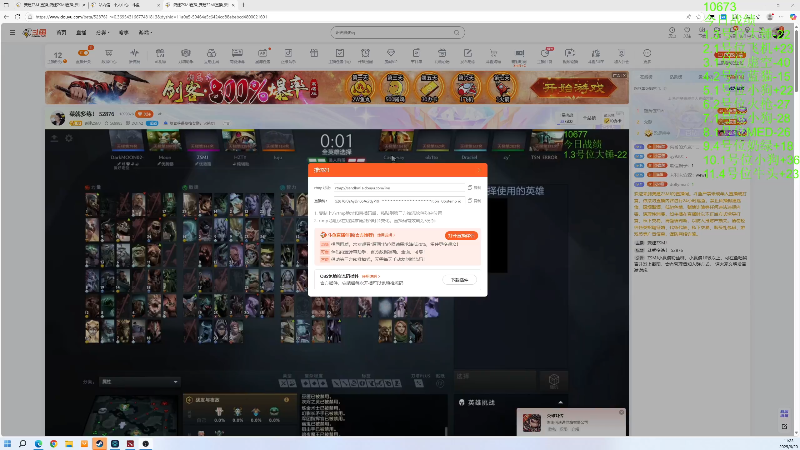Image resolution: width=800 pixels, height=450 pixels.
Task: Click the browser back arrow
Action: 7,17
